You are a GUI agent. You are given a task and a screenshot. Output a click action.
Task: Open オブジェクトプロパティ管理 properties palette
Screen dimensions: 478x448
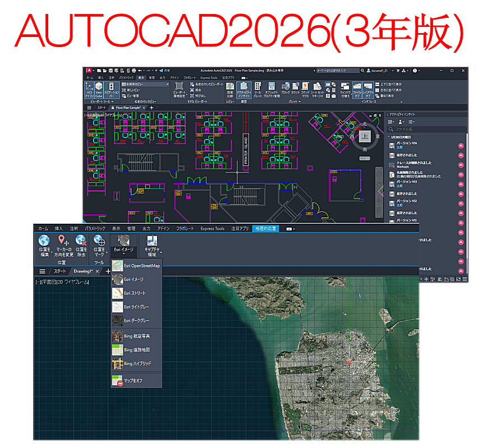click(272, 90)
